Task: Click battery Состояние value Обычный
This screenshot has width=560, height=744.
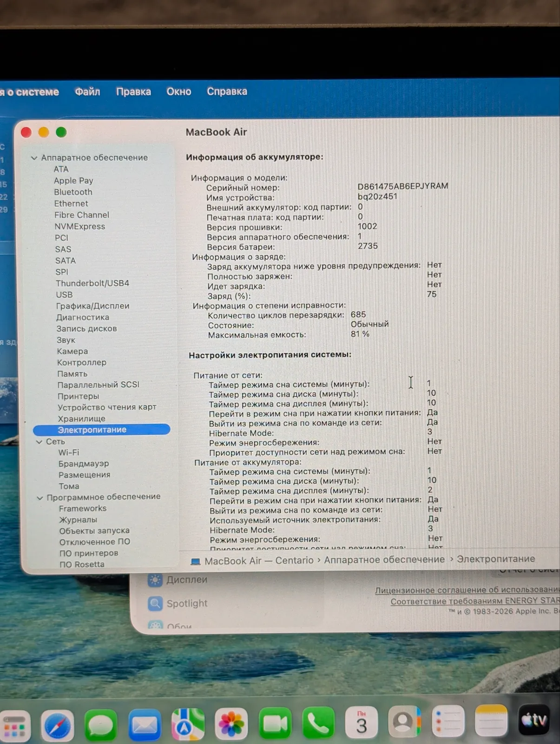Action: (369, 324)
